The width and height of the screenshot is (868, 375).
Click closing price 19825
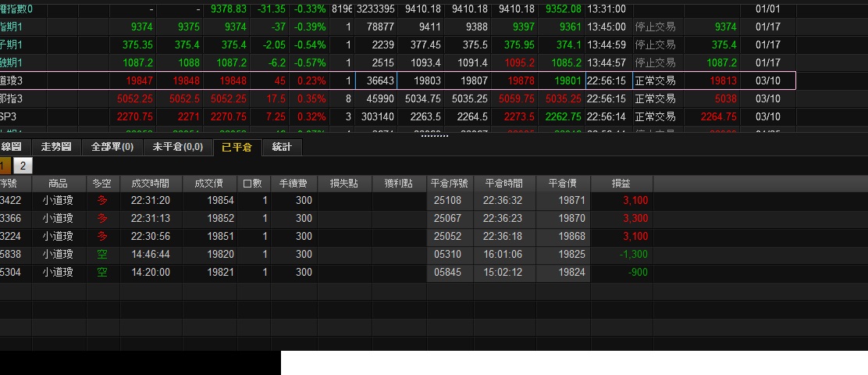[572, 254]
